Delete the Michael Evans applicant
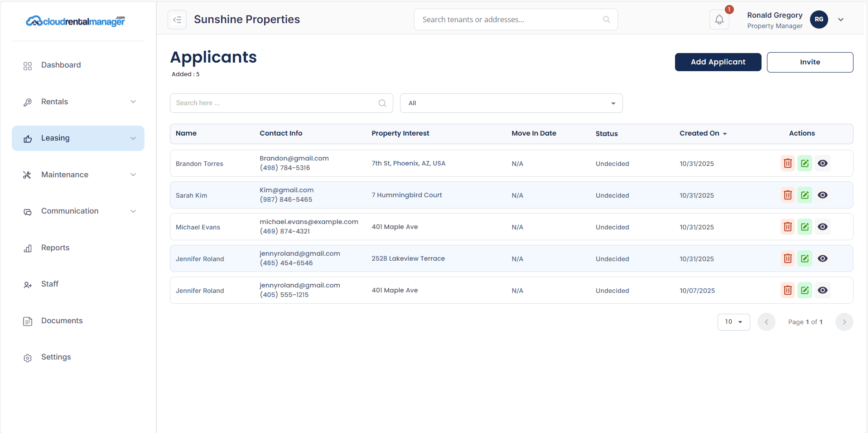 (x=788, y=227)
